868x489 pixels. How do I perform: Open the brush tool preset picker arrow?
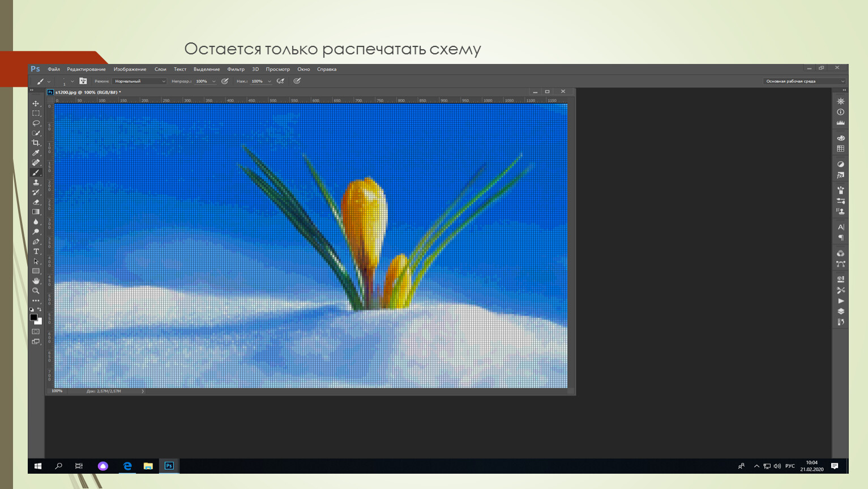(49, 81)
